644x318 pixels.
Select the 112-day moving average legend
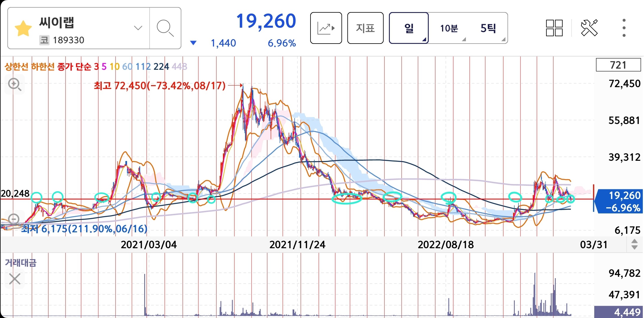(143, 67)
